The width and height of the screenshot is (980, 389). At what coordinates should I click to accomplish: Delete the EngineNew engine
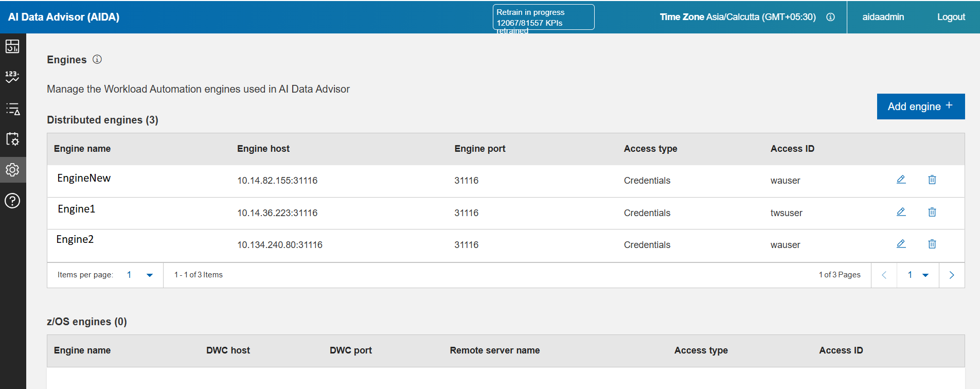point(932,180)
